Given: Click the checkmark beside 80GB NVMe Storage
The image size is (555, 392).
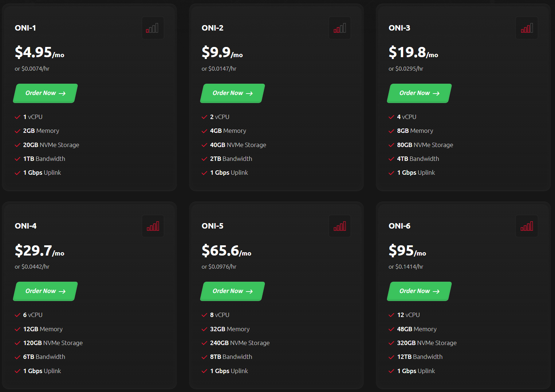Looking at the screenshot, I should pyautogui.click(x=391, y=145).
